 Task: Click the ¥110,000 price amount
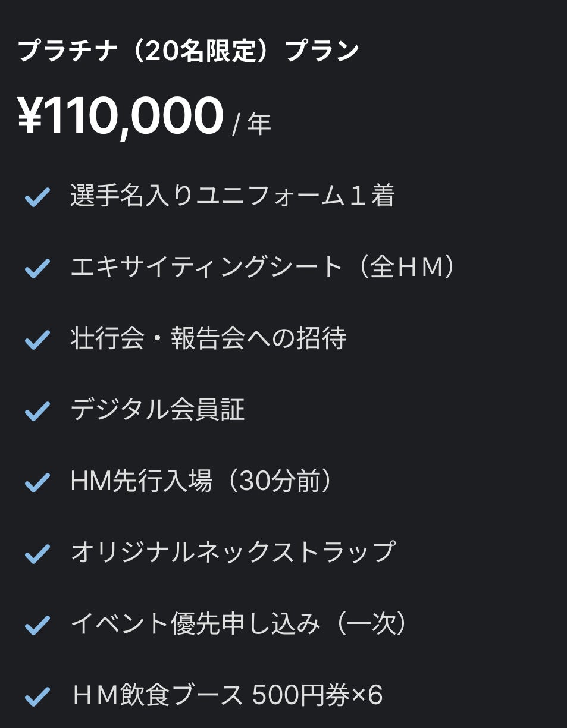coord(120,117)
